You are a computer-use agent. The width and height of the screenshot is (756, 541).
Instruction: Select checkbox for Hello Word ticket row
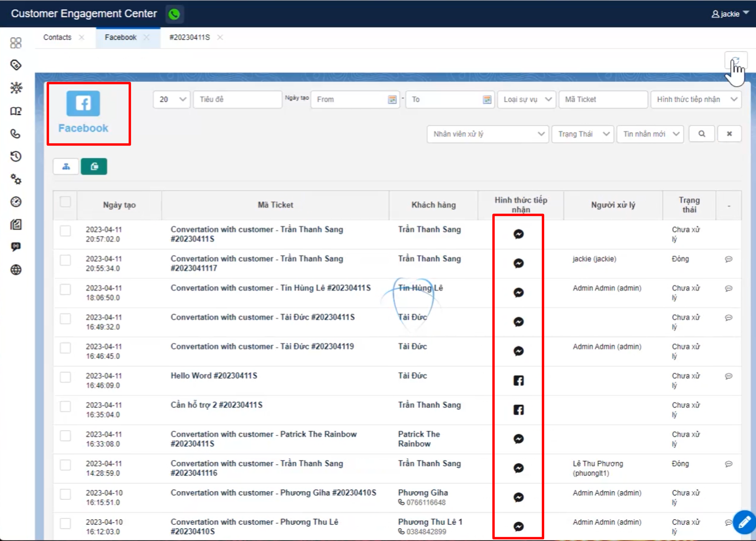[65, 377]
